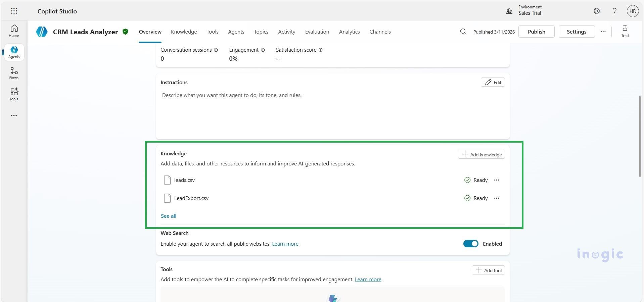This screenshot has width=644, height=302.
Task: Open the Topics tab
Action: (261, 32)
